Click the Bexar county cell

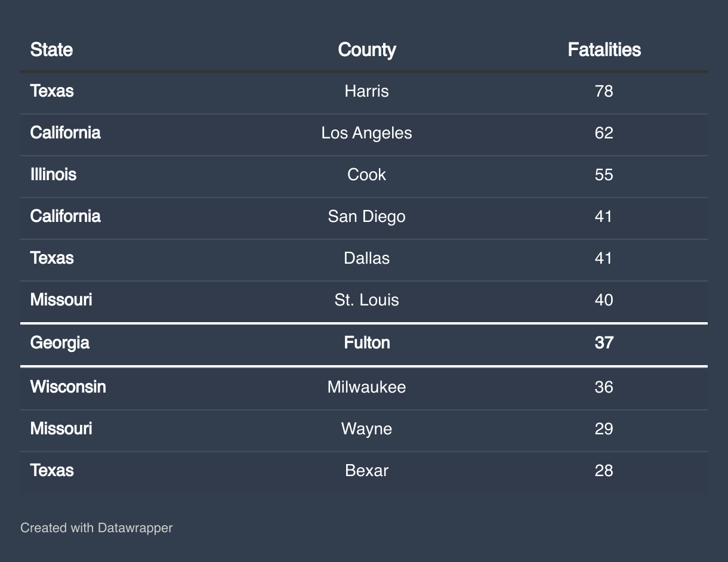coord(366,471)
